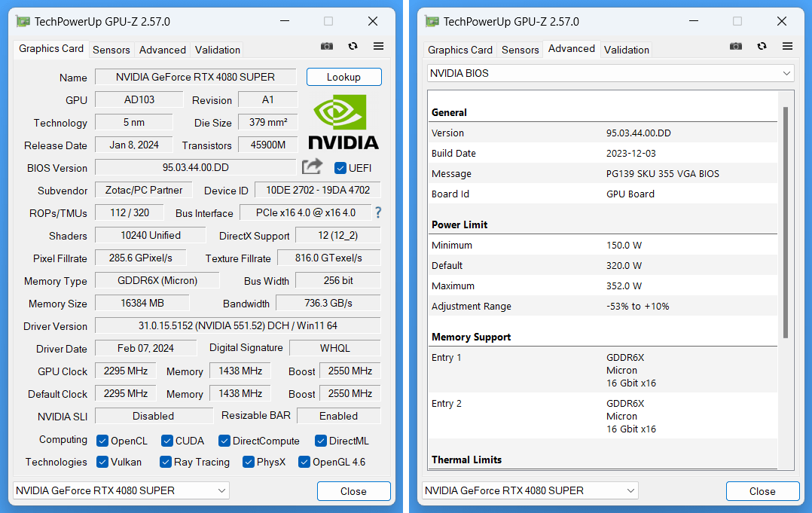Click screenshot camera icon in right window
This screenshot has width=812, height=513.
(x=736, y=46)
